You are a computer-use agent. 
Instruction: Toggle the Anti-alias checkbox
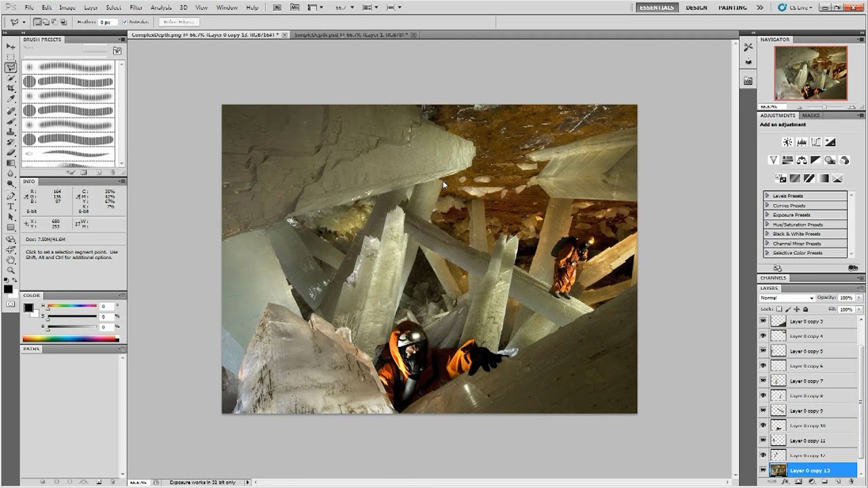[125, 22]
